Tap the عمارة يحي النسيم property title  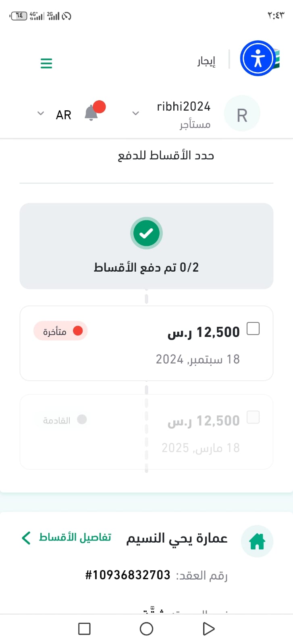(x=177, y=538)
